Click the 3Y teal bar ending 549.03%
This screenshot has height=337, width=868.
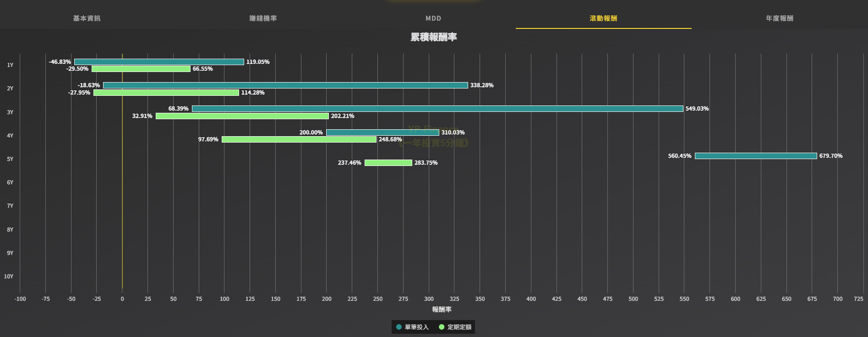click(x=437, y=109)
